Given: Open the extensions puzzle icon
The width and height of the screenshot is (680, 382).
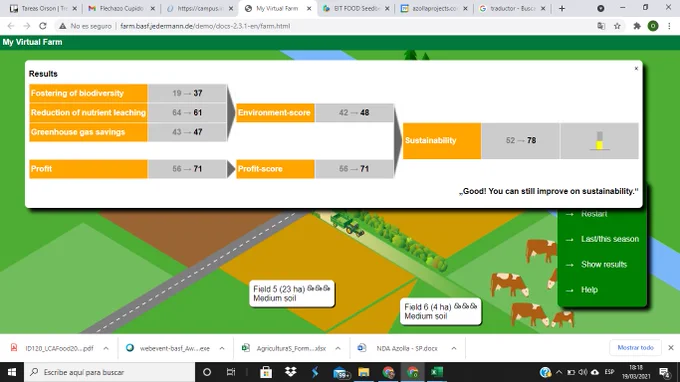Looking at the screenshot, I should point(637,26).
